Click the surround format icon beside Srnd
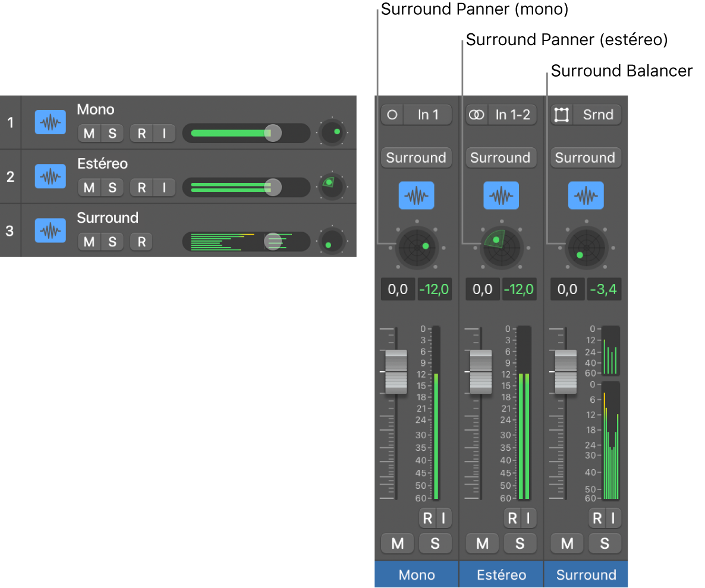The image size is (705, 588). point(562,115)
